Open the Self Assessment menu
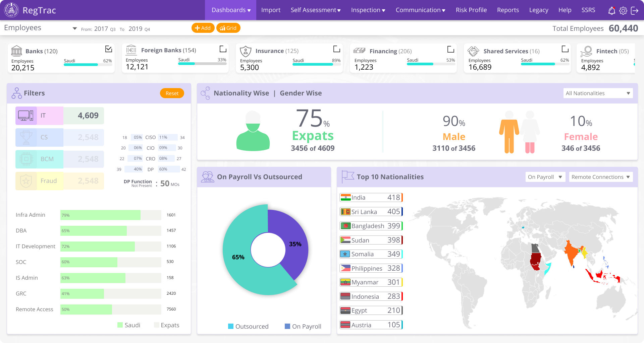The height and width of the screenshot is (343, 644). (x=315, y=10)
